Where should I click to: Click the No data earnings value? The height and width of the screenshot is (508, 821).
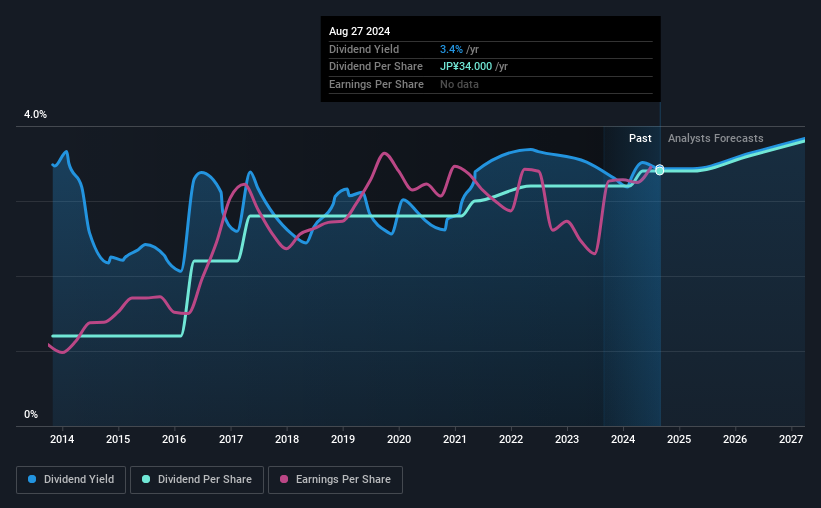tap(459, 84)
